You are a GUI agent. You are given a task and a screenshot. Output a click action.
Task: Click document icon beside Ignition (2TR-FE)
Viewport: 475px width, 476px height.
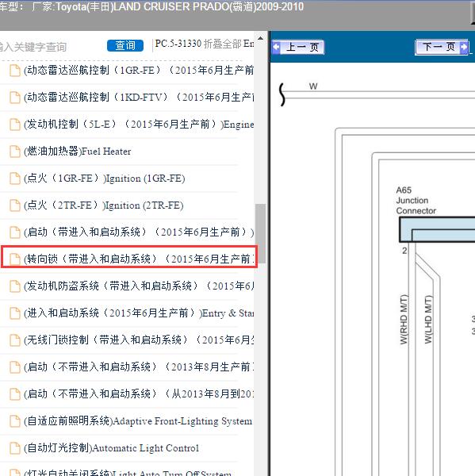(x=14, y=205)
